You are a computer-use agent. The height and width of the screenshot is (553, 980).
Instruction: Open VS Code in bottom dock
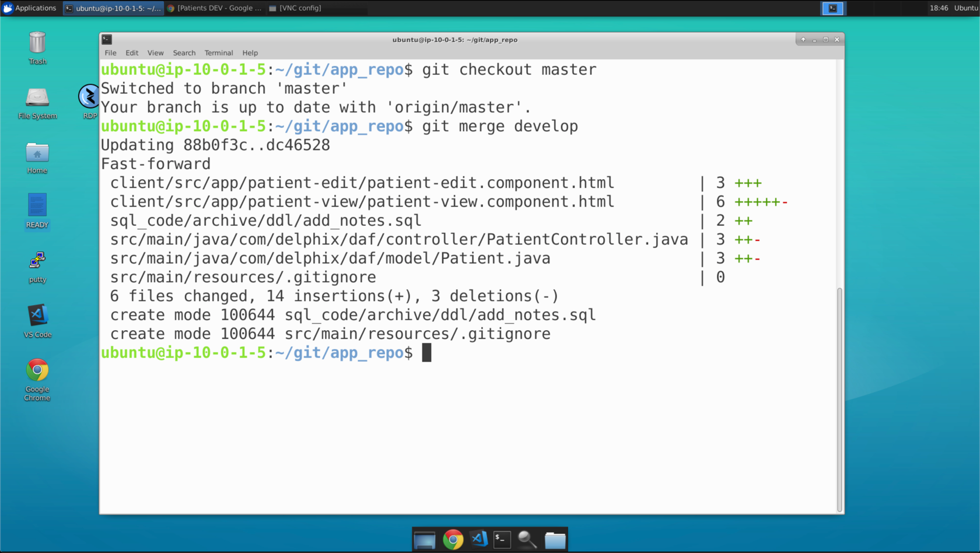point(479,539)
